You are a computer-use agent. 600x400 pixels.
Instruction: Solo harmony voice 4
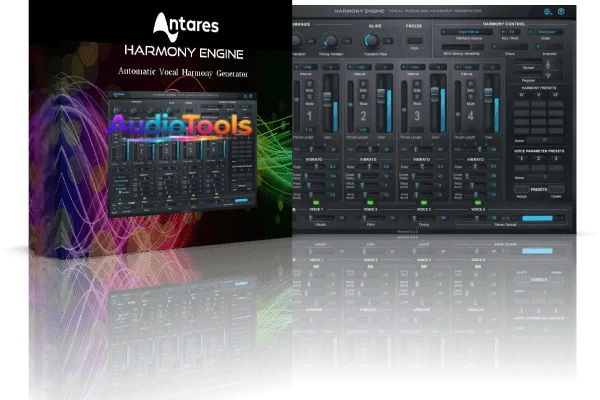[471, 84]
